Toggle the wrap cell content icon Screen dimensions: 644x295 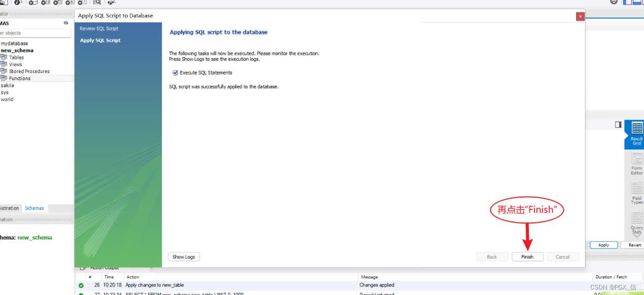point(618,124)
